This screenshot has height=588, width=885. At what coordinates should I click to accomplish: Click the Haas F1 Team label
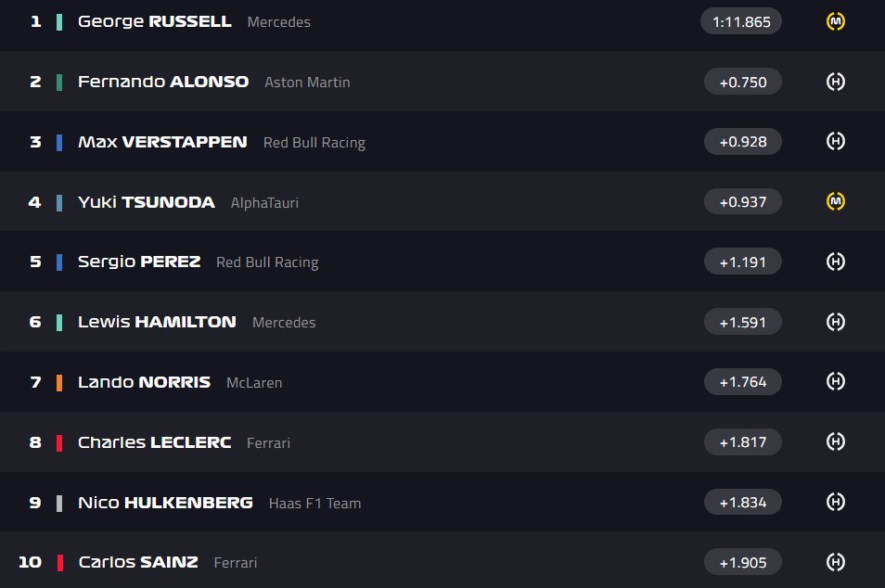(x=314, y=504)
